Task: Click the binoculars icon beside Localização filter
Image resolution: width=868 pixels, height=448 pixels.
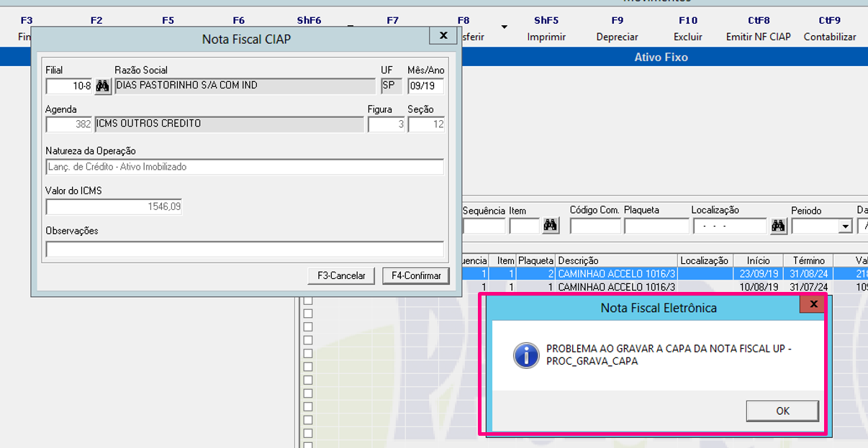Action: point(778,226)
